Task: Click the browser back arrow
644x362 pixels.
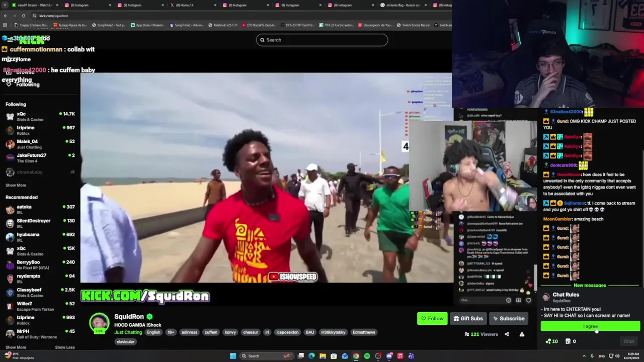Action: pos(5,16)
